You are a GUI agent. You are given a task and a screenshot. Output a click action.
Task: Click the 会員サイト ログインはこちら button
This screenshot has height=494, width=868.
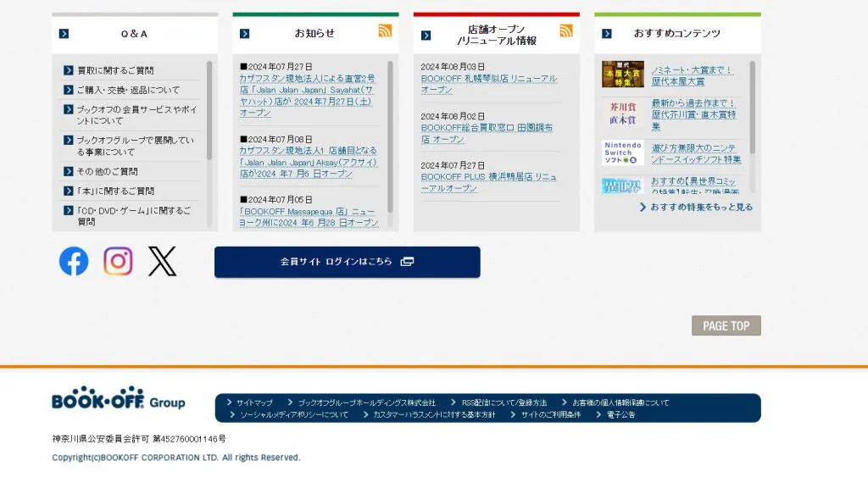tap(347, 262)
